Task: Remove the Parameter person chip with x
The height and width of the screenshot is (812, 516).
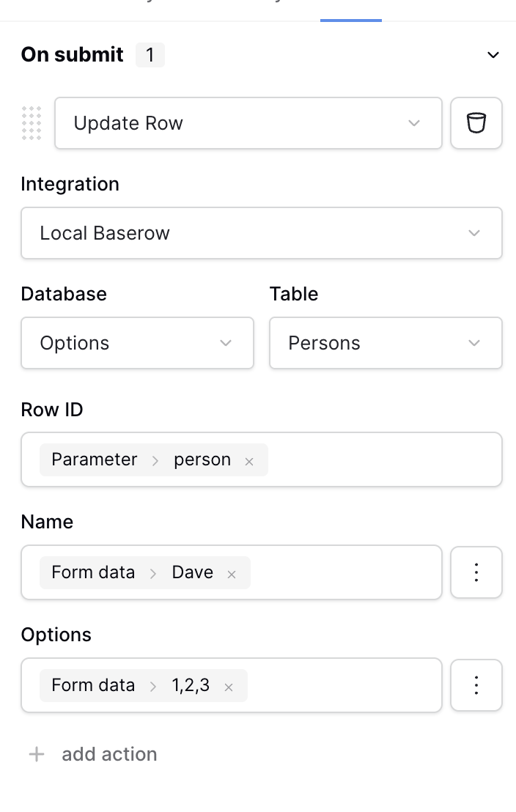Action: (249, 462)
